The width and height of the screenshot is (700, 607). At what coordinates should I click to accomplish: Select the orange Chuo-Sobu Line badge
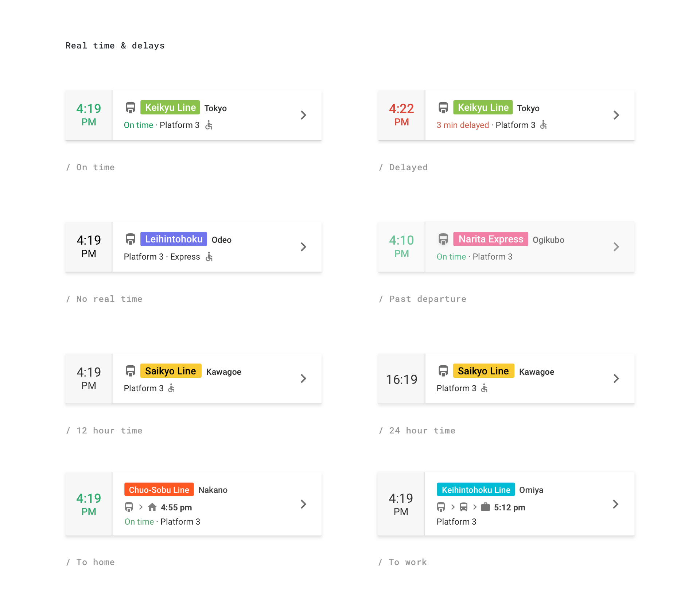pos(159,490)
